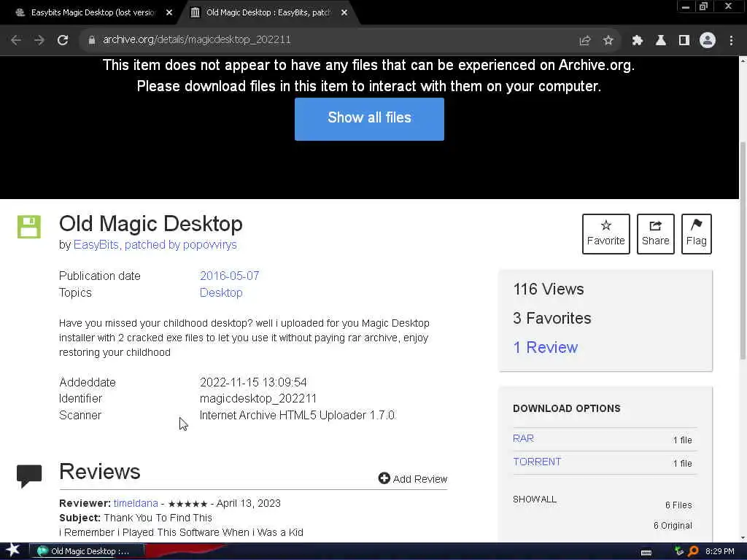Select the Old Magic Desktop browser tab
The width and height of the screenshot is (747, 560).
(268, 12)
